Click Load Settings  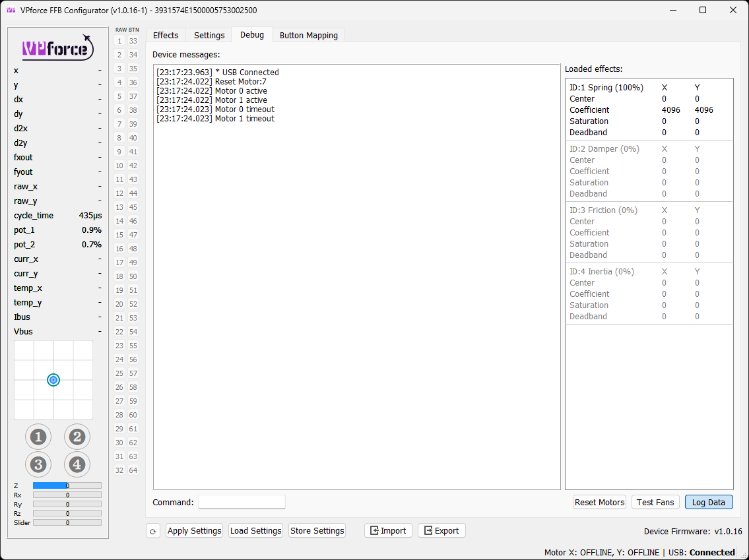255,531
